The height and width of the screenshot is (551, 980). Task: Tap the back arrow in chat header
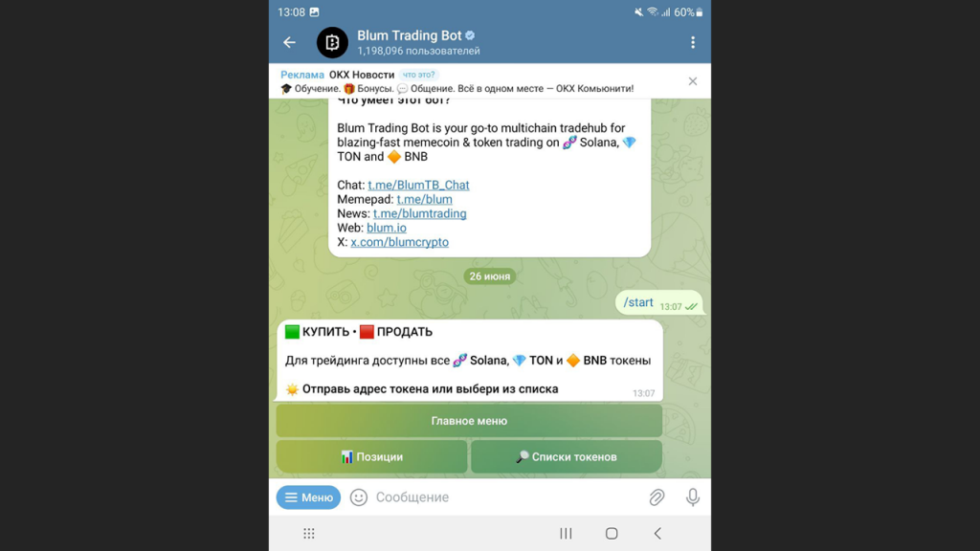[289, 42]
